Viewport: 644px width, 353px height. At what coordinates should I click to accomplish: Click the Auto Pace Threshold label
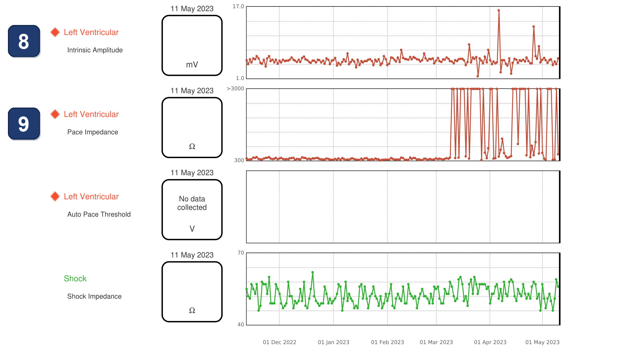pos(99,215)
